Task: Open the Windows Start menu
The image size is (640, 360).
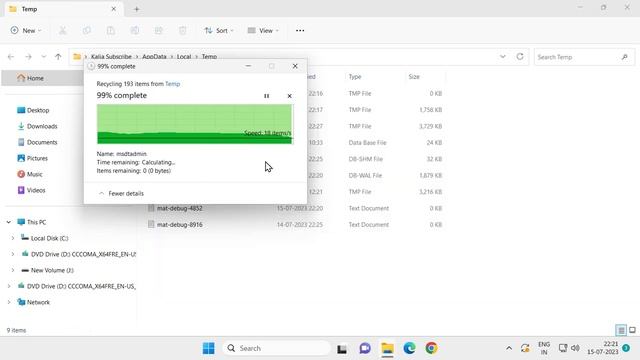Action: 209,348
